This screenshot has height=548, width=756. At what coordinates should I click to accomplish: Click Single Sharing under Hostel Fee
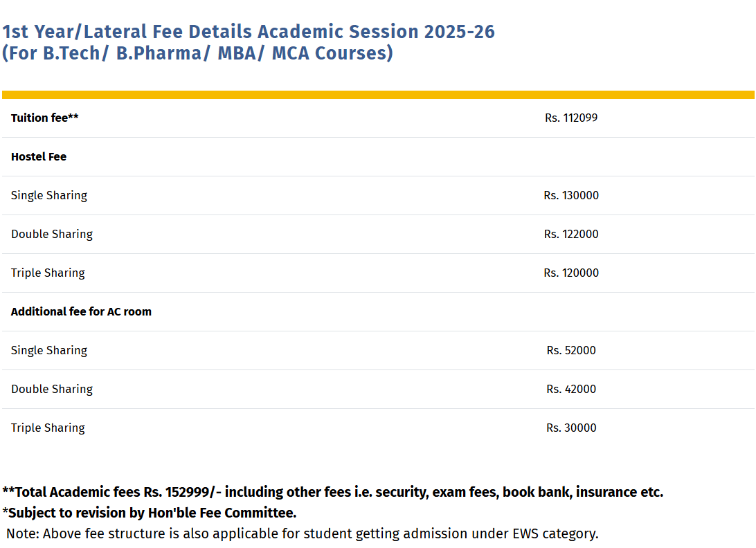[49, 195]
